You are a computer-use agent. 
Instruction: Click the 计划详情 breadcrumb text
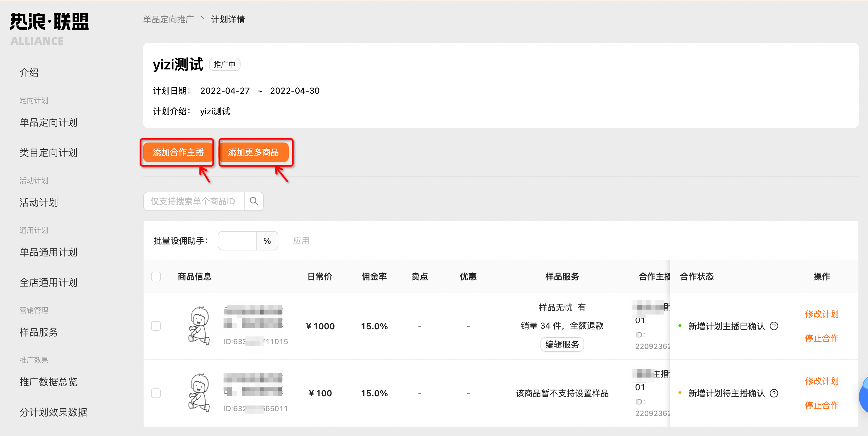click(228, 19)
